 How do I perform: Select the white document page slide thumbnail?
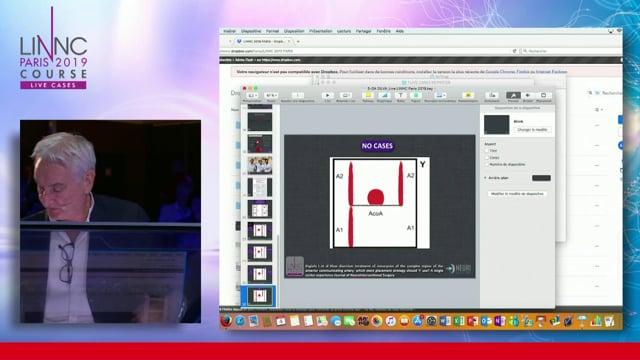260,187
